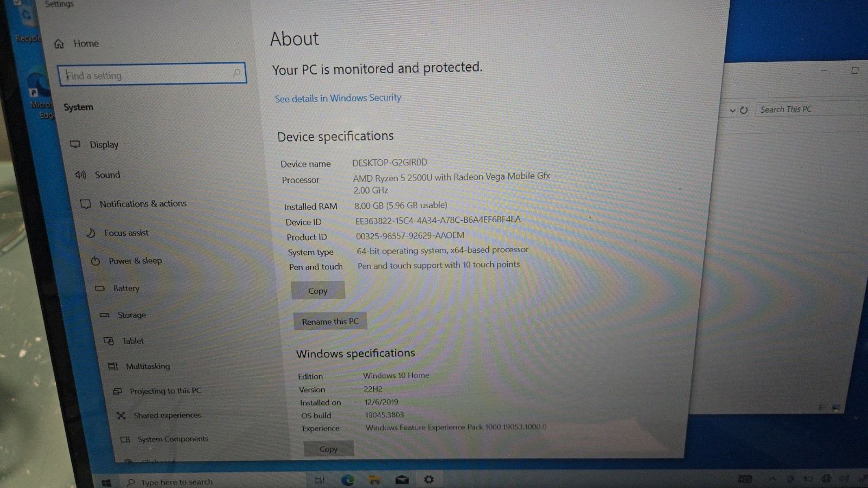
Task: Click the Battery icon in sidebar
Action: click(x=99, y=288)
